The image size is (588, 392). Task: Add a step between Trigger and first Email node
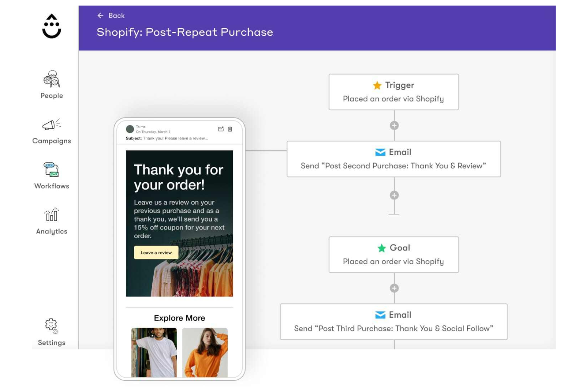[x=394, y=126]
